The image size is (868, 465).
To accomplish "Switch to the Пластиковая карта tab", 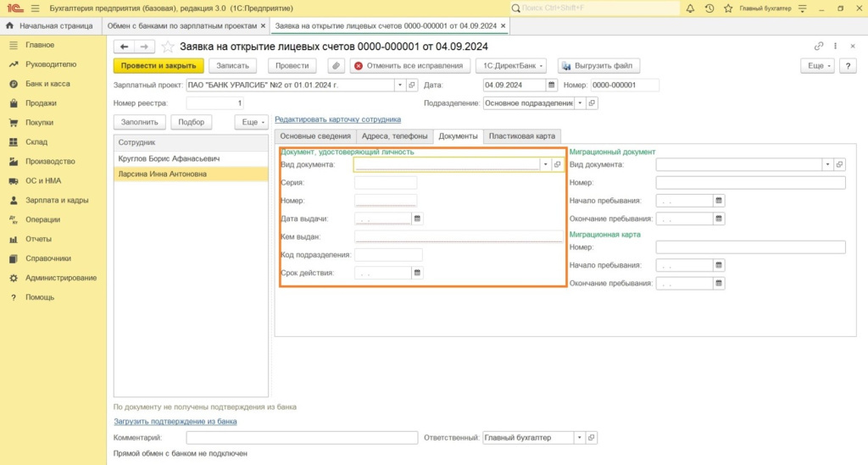I will 521,136.
